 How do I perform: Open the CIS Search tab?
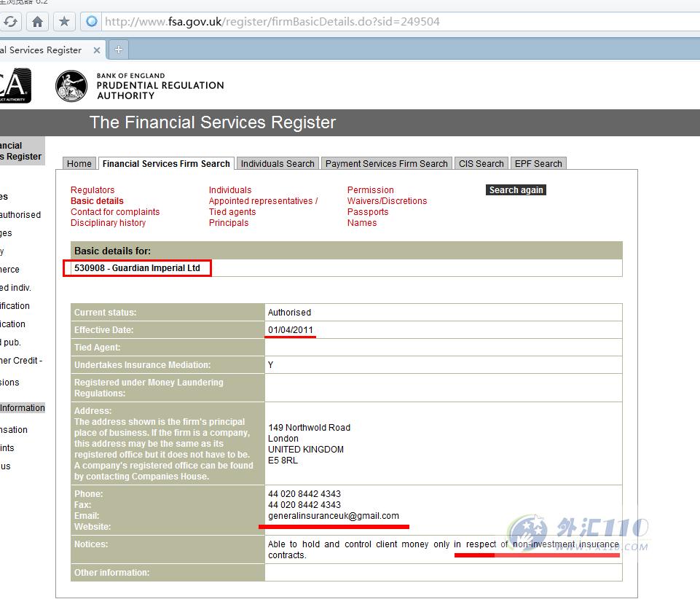481,163
